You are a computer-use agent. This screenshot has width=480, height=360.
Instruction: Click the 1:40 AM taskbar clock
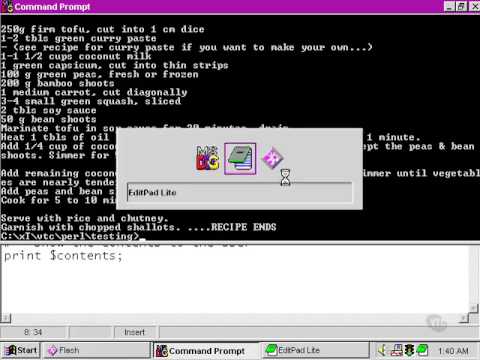(x=453, y=351)
